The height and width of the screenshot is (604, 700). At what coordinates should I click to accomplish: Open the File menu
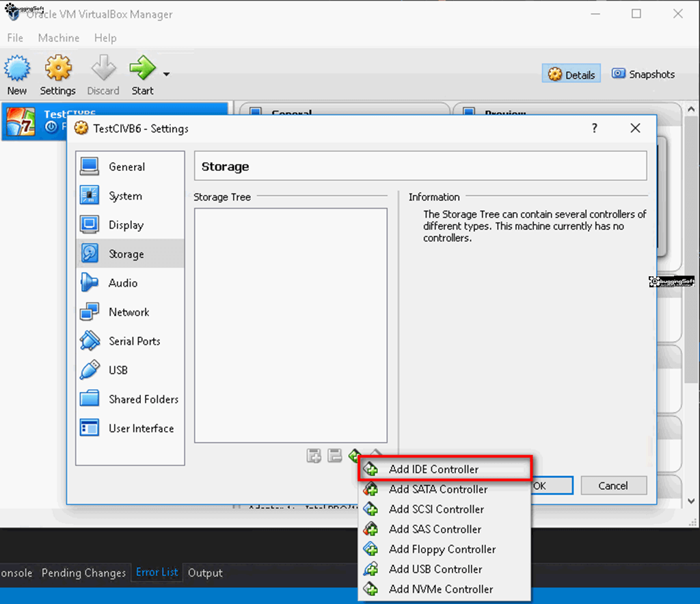click(x=15, y=38)
